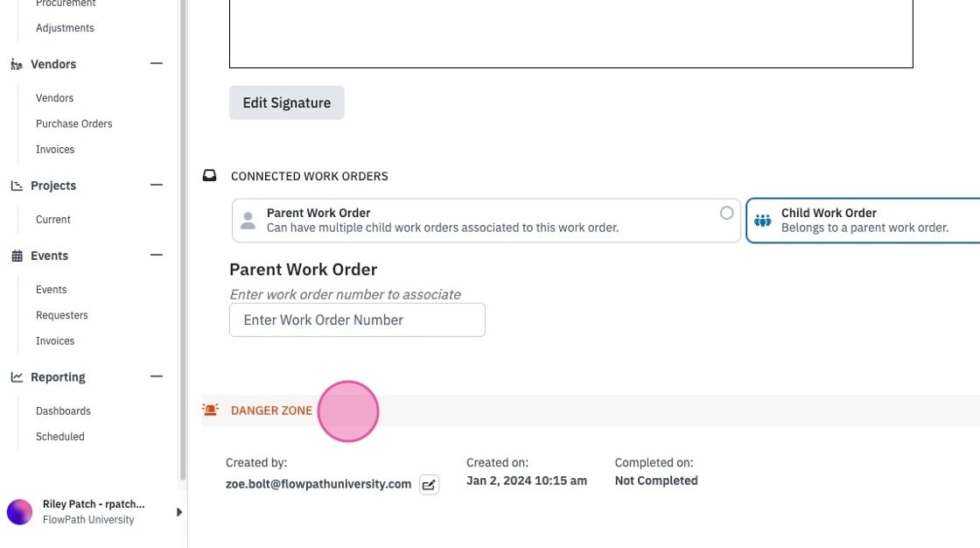The width and height of the screenshot is (980, 548).
Task: Click edit icon beside creator email
Action: (429, 485)
